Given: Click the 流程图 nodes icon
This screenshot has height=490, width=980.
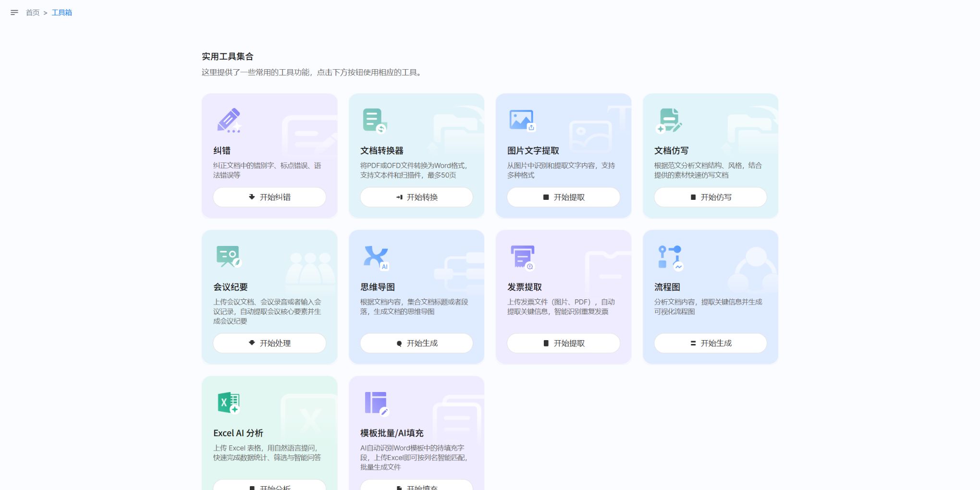Looking at the screenshot, I should click(x=670, y=258).
